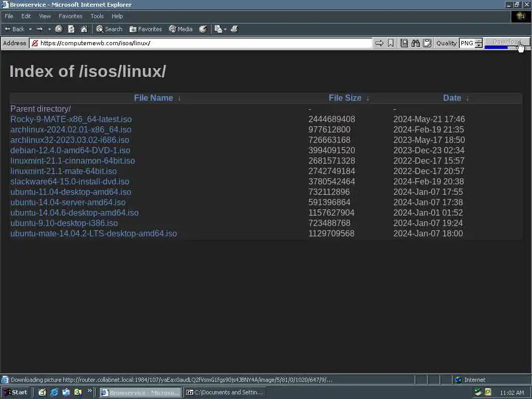Viewport: 532px width, 399px height.
Task: Open linuxmint-21.1-cinnamon-64bit.iso link
Action: point(73,161)
